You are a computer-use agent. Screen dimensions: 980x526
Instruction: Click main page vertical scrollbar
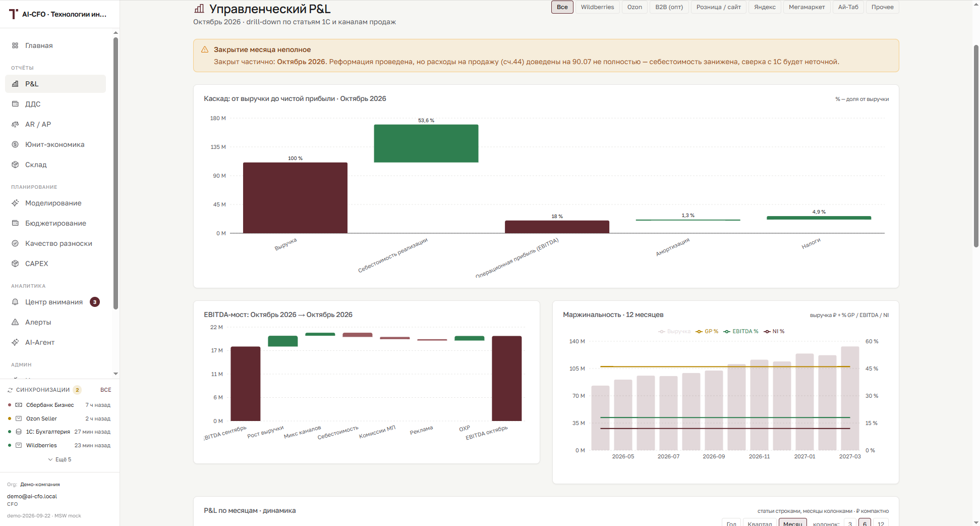point(976,146)
